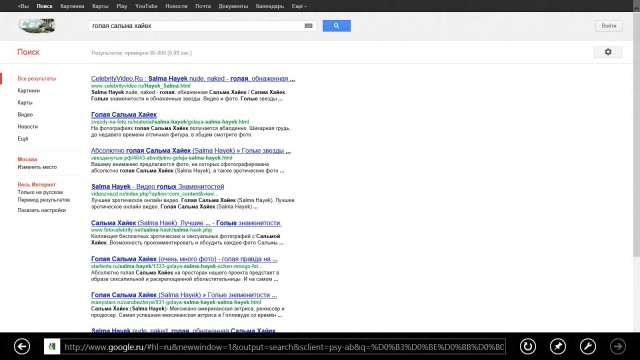Select Видео filter in the sidebar
This screenshot has width=640, height=360.
tap(25, 115)
